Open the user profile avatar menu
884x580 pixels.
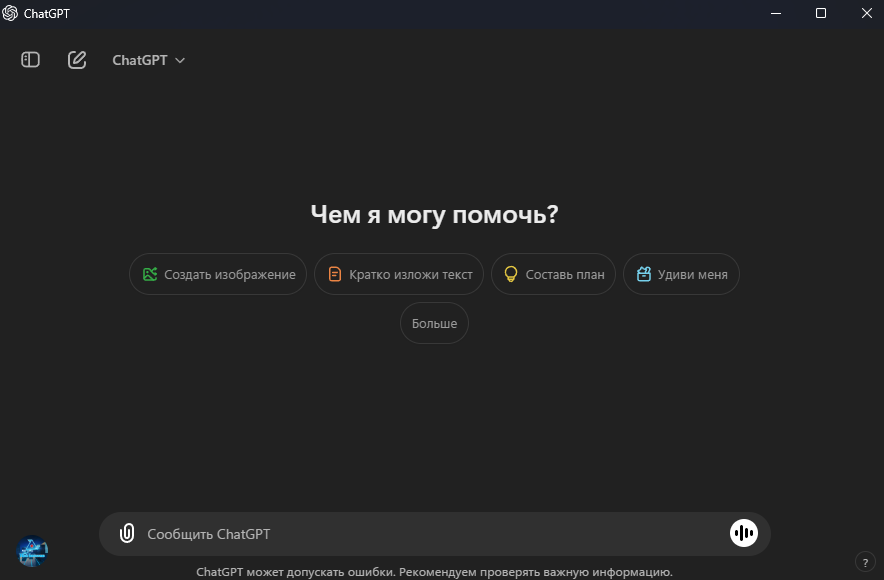[32, 551]
